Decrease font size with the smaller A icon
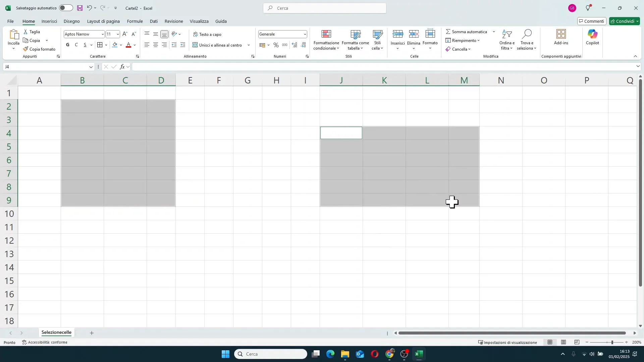The image size is (644, 362). 133,34
